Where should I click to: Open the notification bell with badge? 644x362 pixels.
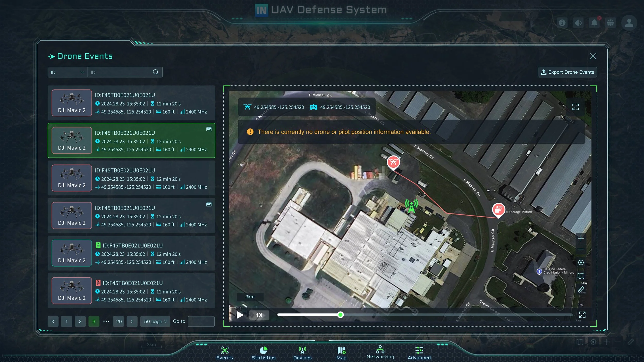594,23
